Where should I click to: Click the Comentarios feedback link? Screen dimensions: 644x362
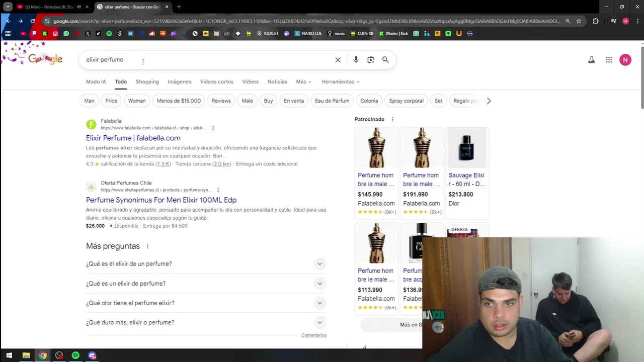pos(314,335)
